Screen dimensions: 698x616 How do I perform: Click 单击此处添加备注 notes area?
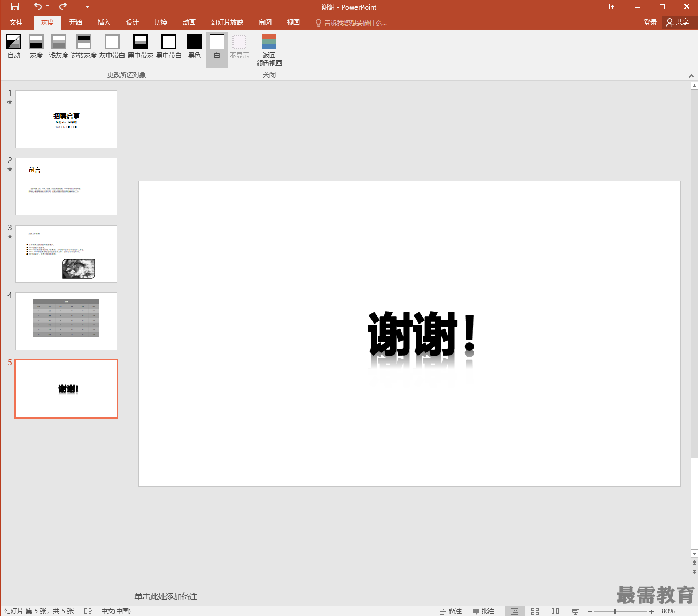166,597
